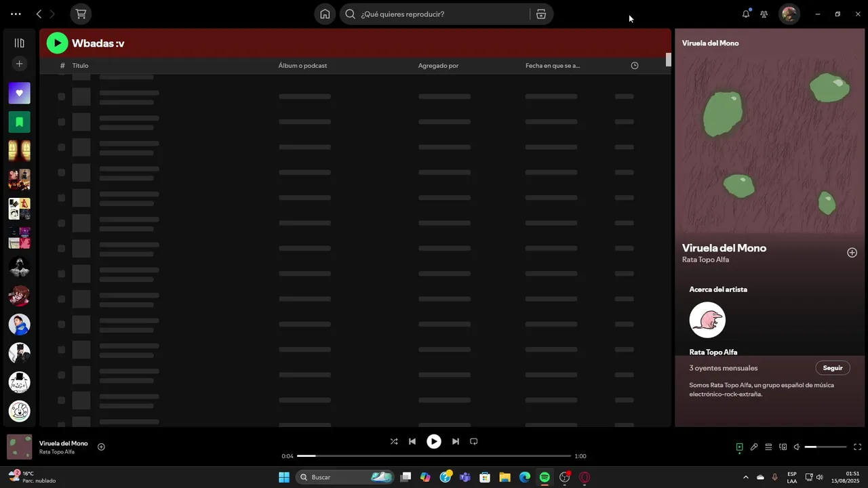Toggle the Now Playing view button

tap(739, 447)
